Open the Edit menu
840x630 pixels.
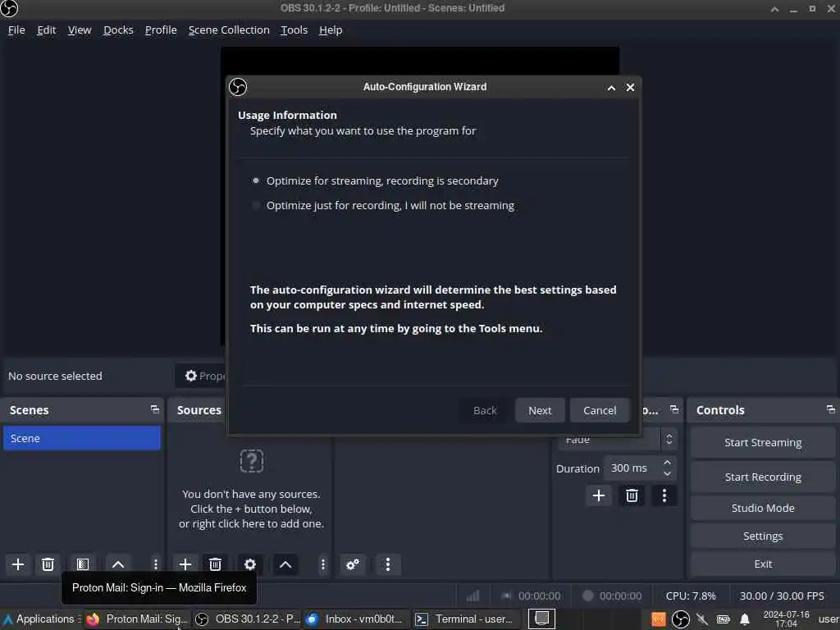point(47,30)
